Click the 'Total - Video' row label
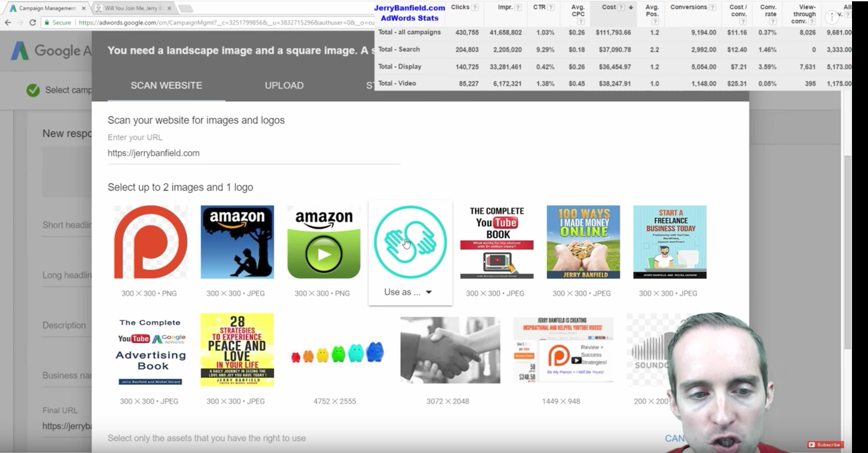Viewport: 868px width, 453px height. click(397, 83)
